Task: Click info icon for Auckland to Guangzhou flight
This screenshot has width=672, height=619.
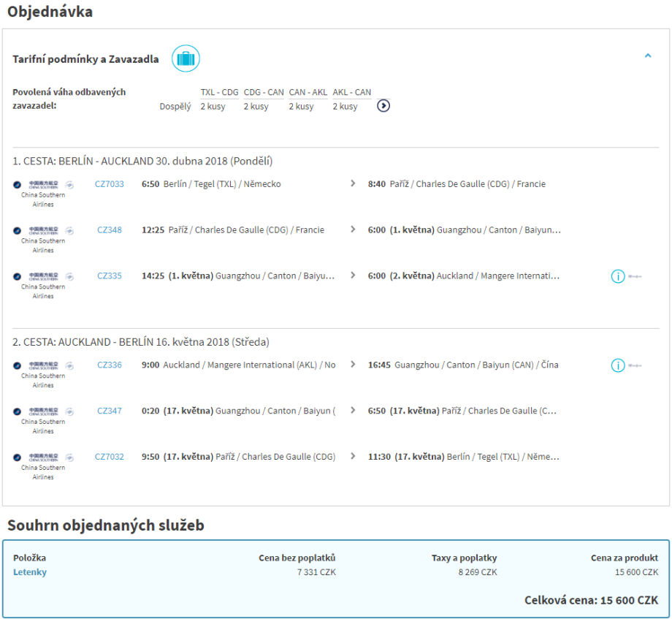Action: (x=618, y=365)
